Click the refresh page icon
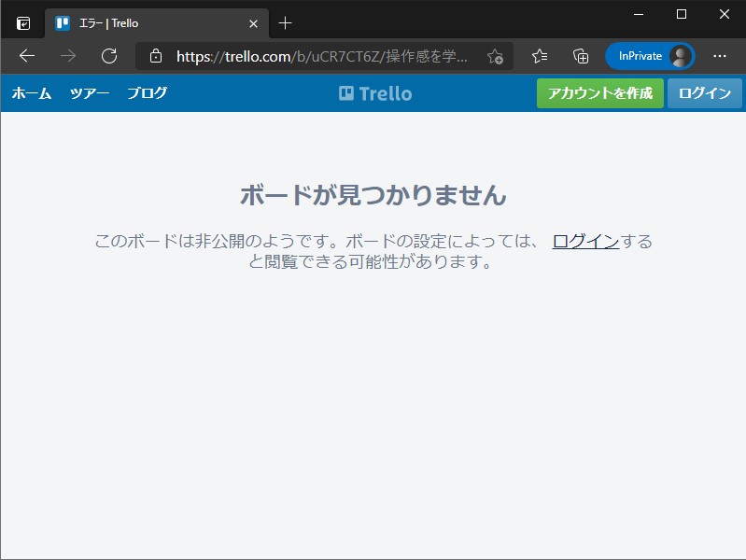 pyautogui.click(x=109, y=56)
